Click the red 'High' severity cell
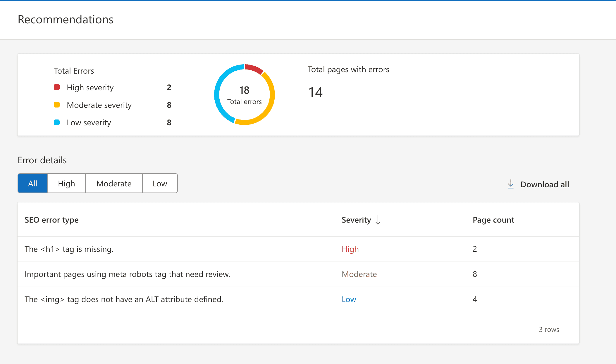Image resolution: width=616 pixels, height=364 pixels. [x=350, y=249]
